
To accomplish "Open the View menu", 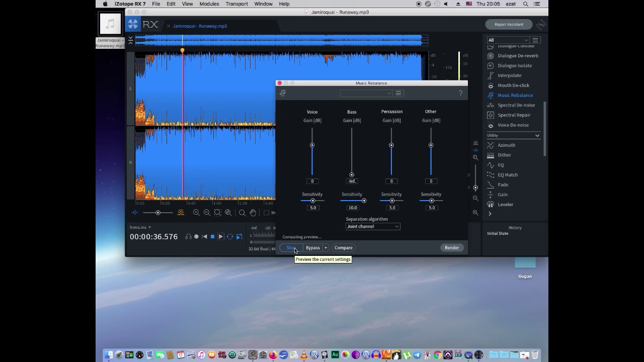I will (187, 4).
